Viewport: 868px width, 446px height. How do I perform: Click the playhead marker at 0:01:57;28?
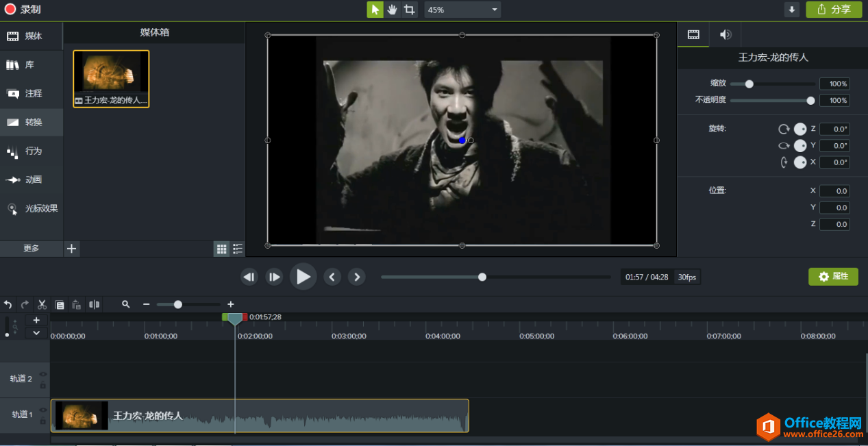(235, 319)
